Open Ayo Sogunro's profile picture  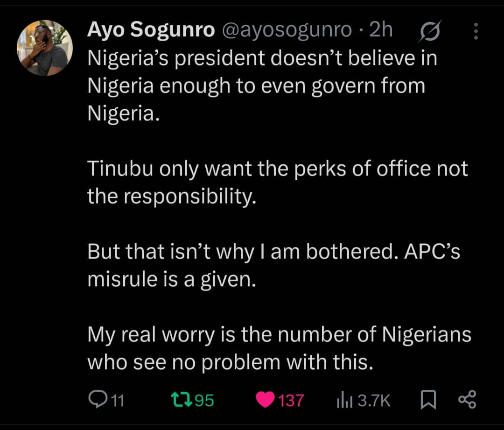point(45,48)
